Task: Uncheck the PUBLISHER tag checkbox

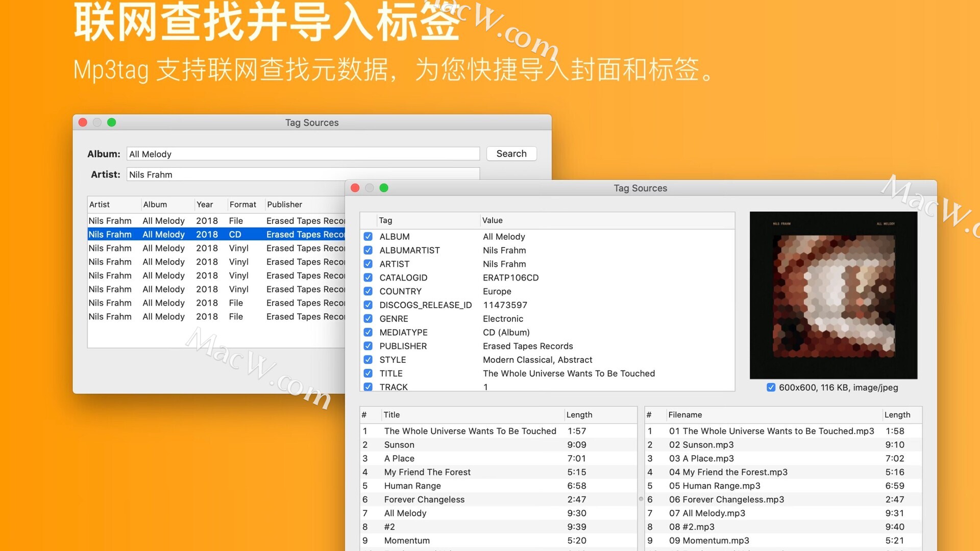Action: click(x=368, y=346)
